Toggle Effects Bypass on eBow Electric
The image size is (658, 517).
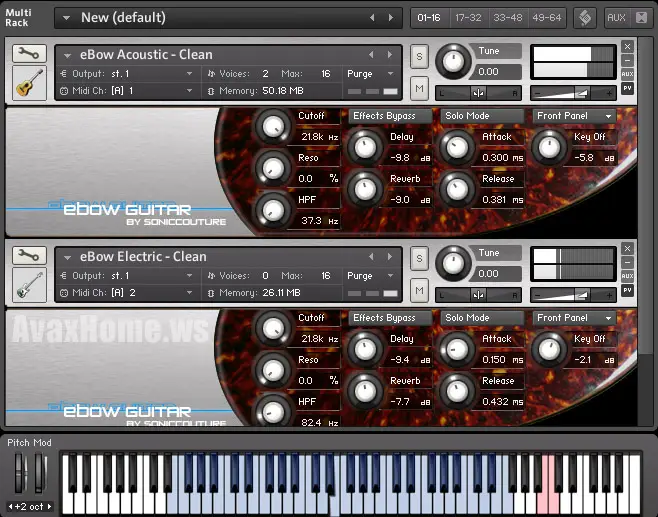(x=390, y=318)
